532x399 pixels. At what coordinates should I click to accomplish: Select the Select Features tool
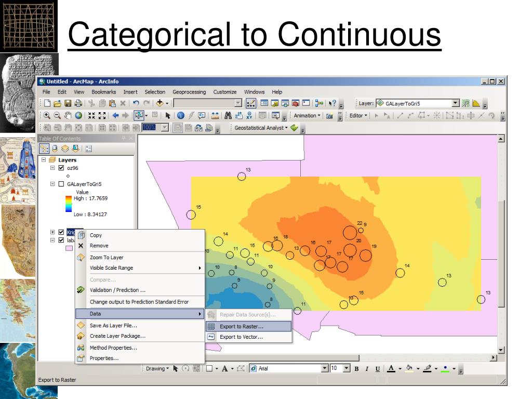click(139, 115)
